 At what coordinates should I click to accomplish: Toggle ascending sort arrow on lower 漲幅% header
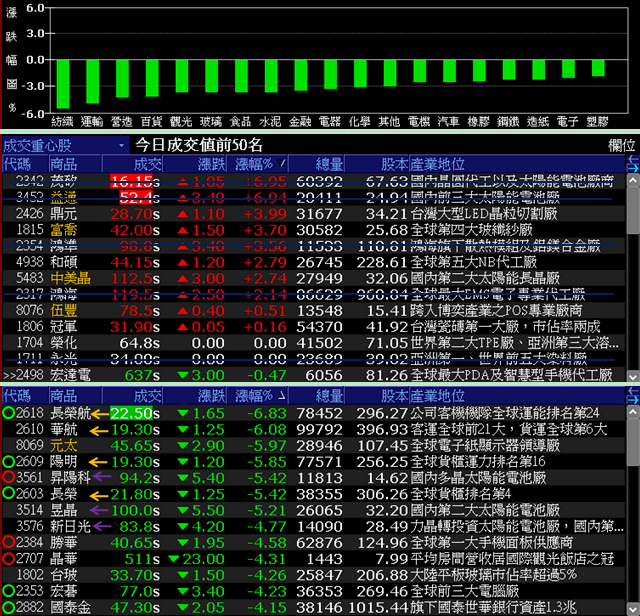coord(281,395)
